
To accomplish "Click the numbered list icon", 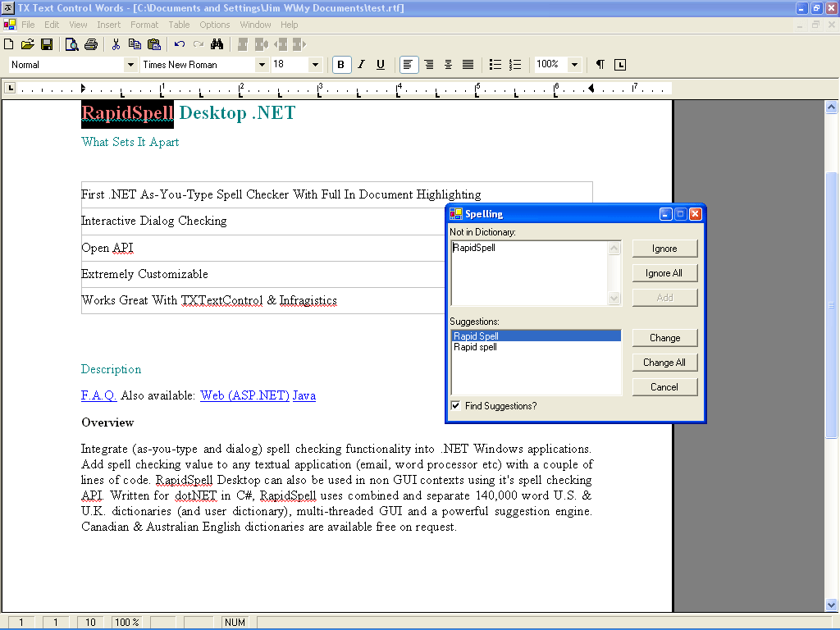I will (x=515, y=64).
